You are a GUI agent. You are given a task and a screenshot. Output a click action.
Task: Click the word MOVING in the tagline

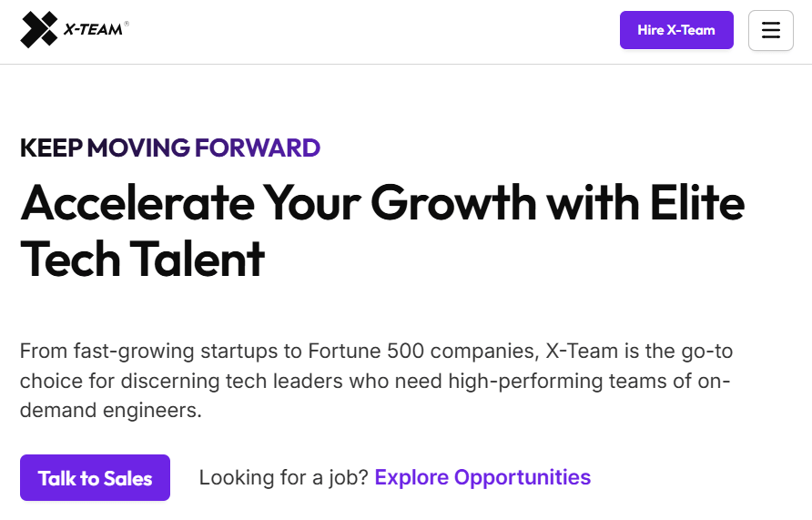click(x=138, y=148)
